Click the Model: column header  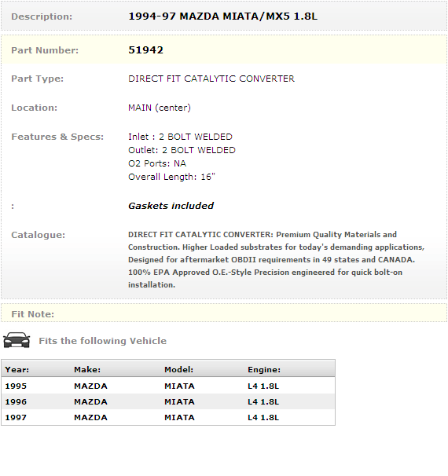tap(179, 370)
